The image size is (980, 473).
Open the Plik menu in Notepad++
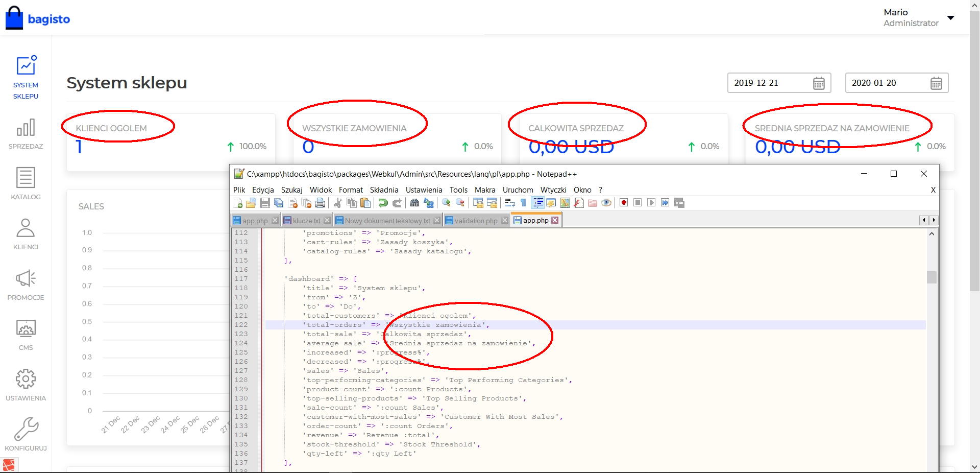(x=239, y=190)
